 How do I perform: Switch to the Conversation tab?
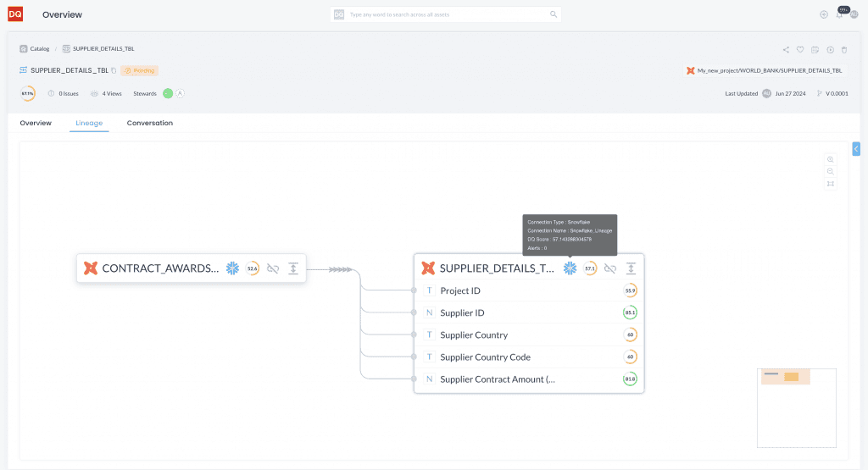[149, 124]
